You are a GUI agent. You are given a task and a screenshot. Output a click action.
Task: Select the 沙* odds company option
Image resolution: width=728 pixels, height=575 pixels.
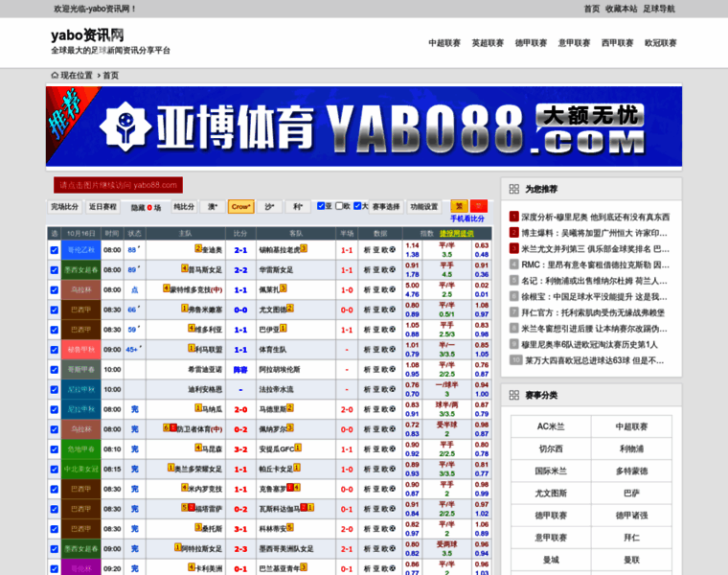[x=270, y=207]
